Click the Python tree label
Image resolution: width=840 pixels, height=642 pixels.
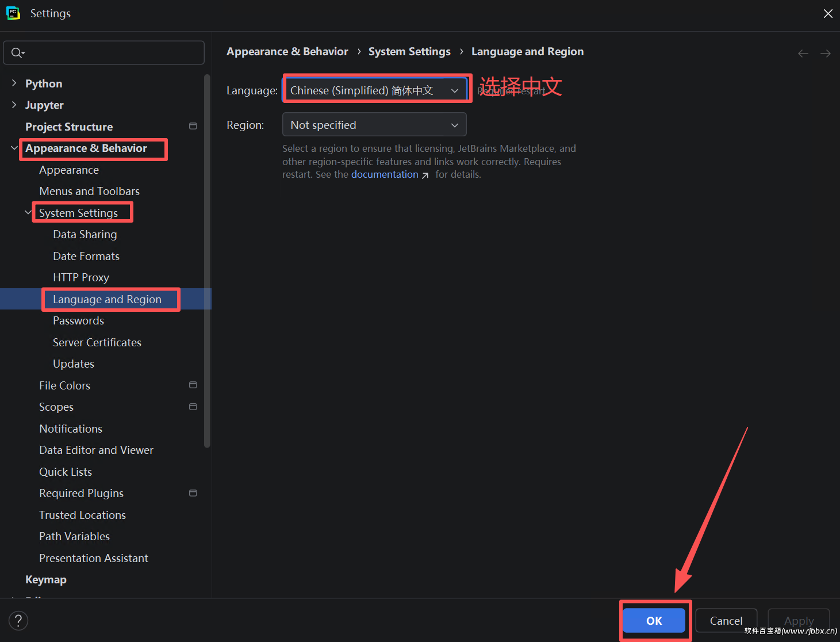click(44, 83)
